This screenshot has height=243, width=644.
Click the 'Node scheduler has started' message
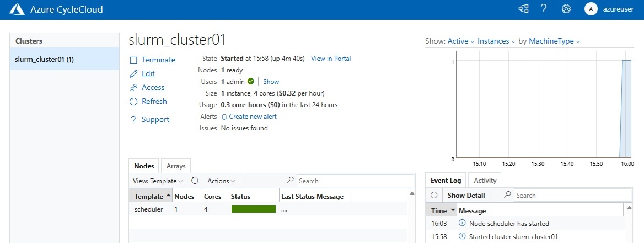tap(509, 224)
